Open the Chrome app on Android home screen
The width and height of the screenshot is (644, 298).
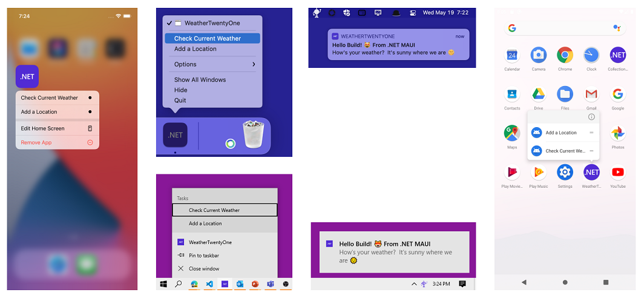(565, 55)
